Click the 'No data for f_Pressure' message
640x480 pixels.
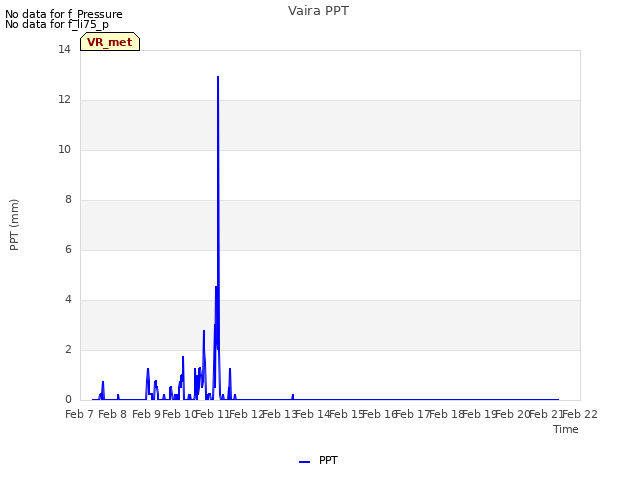click(x=64, y=14)
